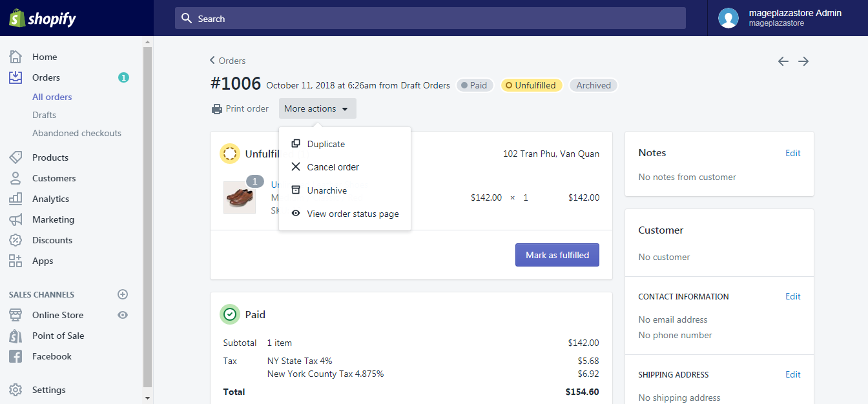Open Products via the tag icon

[15, 157]
